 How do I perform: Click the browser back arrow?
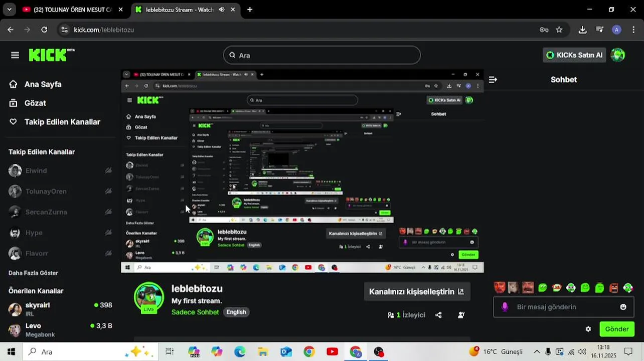[11, 30]
